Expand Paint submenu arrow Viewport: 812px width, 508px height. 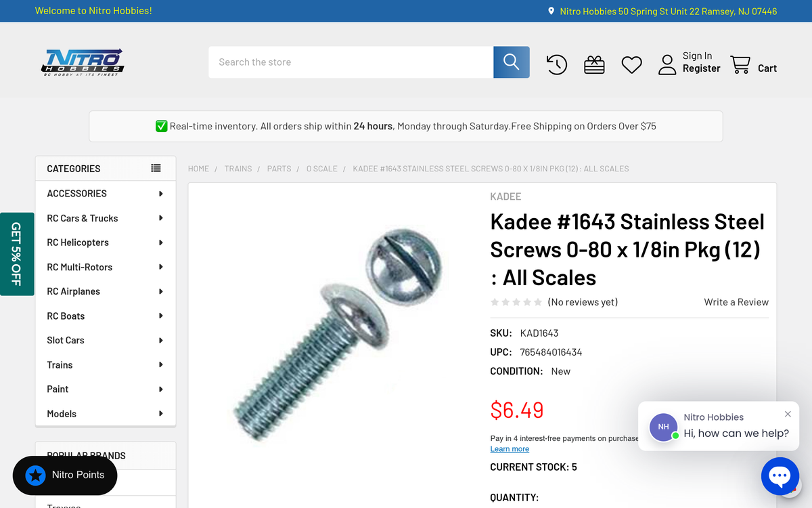(x=161, y=389)
